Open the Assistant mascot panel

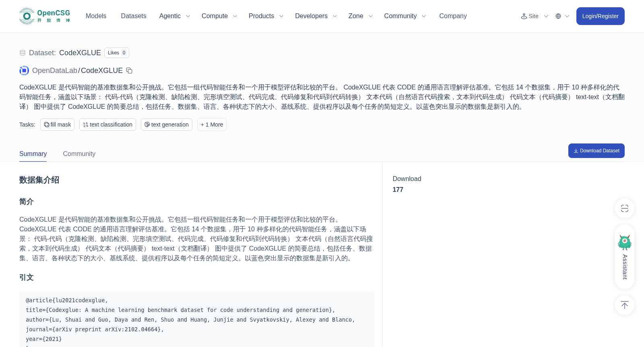coord(625,257)
